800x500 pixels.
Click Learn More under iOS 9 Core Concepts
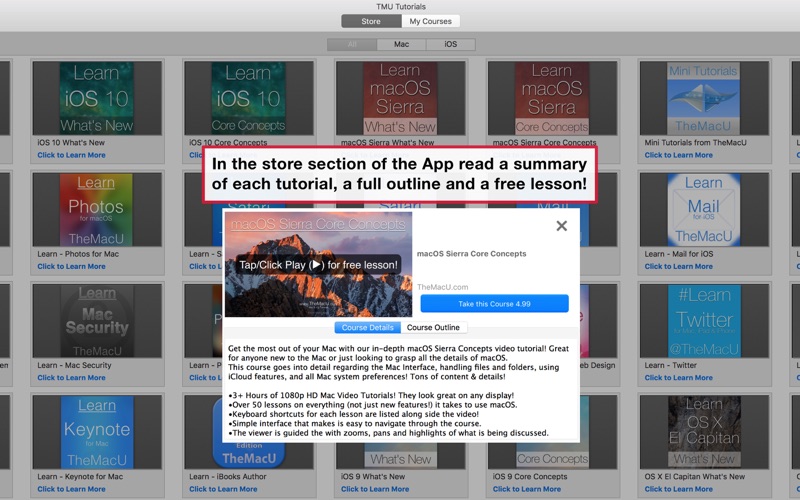527,489
